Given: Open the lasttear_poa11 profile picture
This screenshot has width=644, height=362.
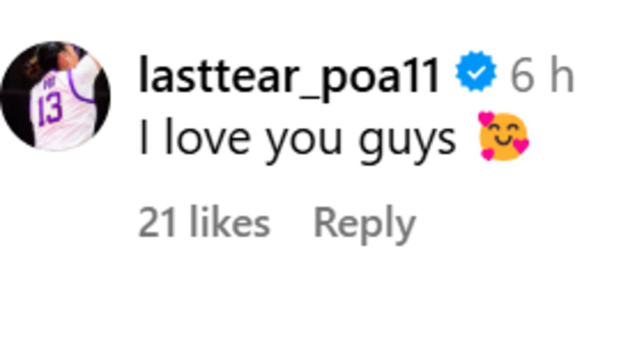Looking at the screenshot, I should click(56, 96).
